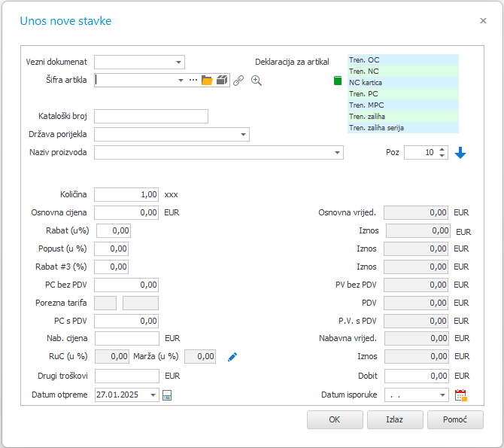504x448 pixels.
Task: Select the Tren. zaliha entry
Action: point(402,117)
